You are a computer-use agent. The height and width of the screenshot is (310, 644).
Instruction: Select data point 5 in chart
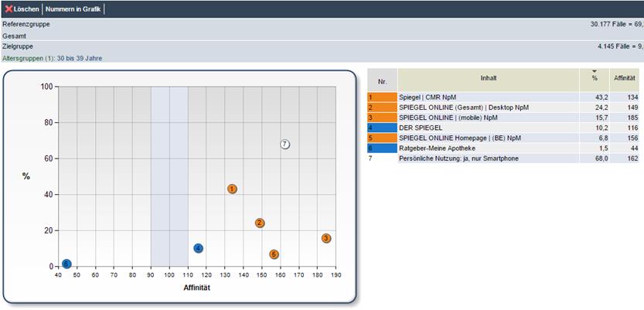tap(274, 254)
